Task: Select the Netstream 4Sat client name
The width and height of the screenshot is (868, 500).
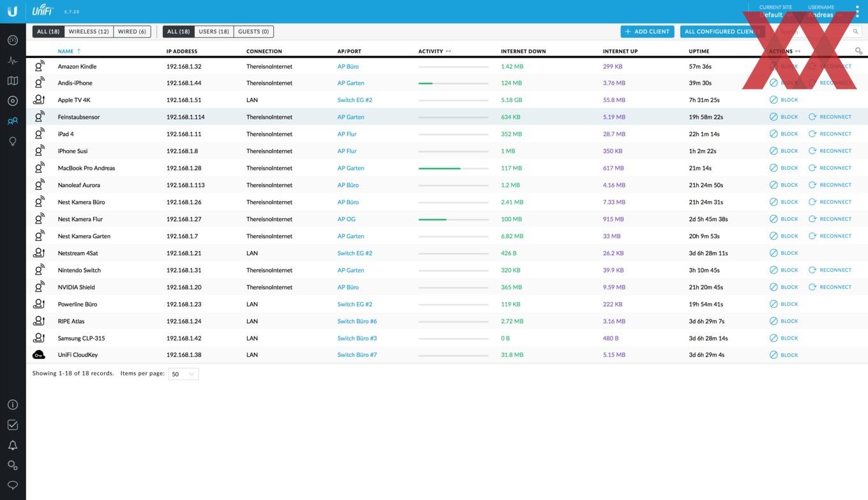Action: click(x=78, y=253)
